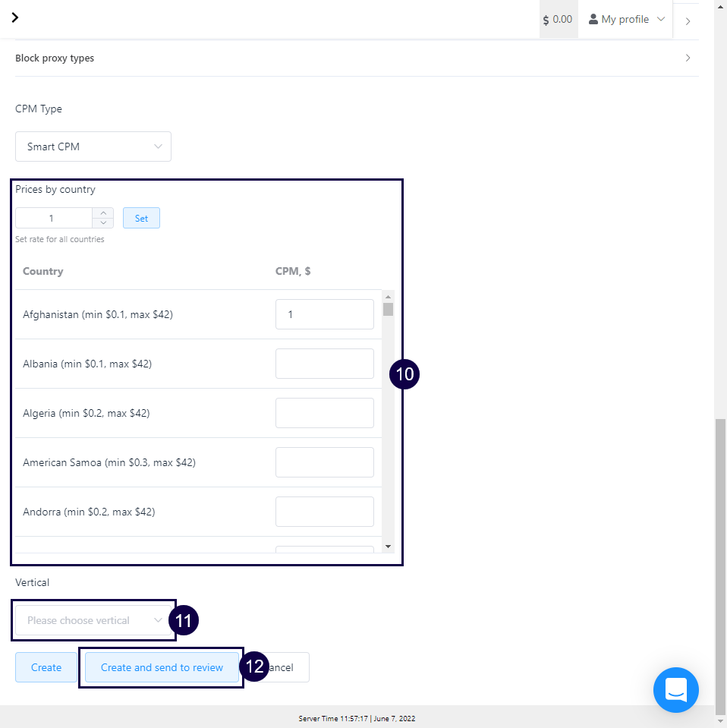
Task: Focus the rate for all countries field
Action: (53, 219)
